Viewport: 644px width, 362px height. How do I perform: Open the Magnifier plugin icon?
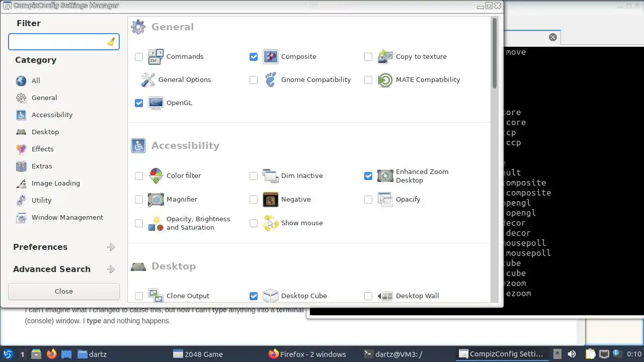pos(156,200)
